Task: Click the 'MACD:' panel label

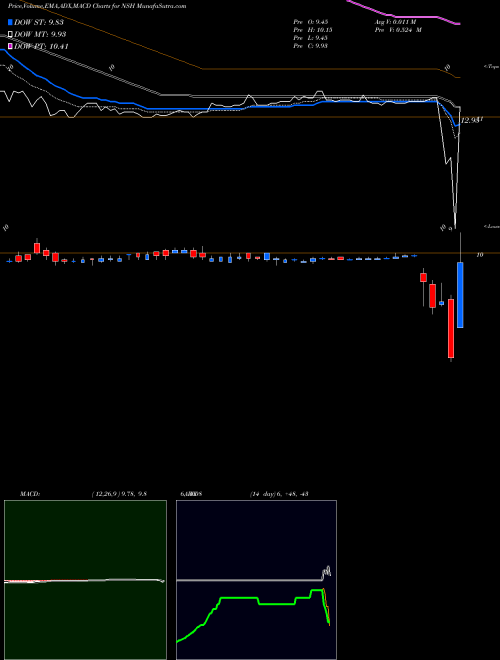Action: click(29, 494)
